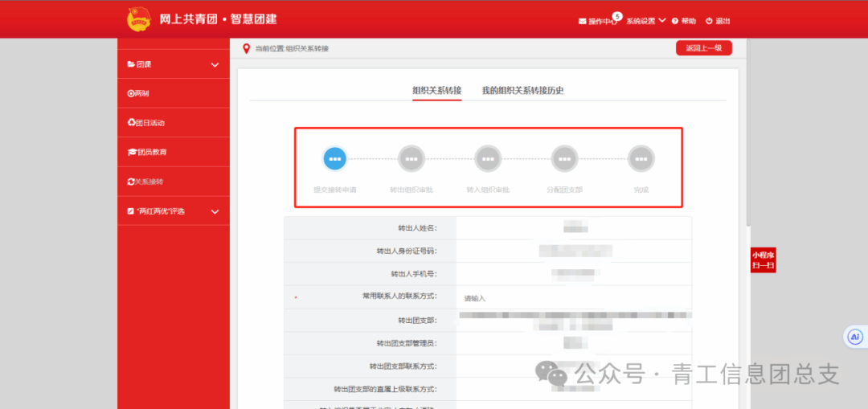The image size is (868, 409).
Task: Open 操作中心 message center envelope
Action: pos(583,22)
